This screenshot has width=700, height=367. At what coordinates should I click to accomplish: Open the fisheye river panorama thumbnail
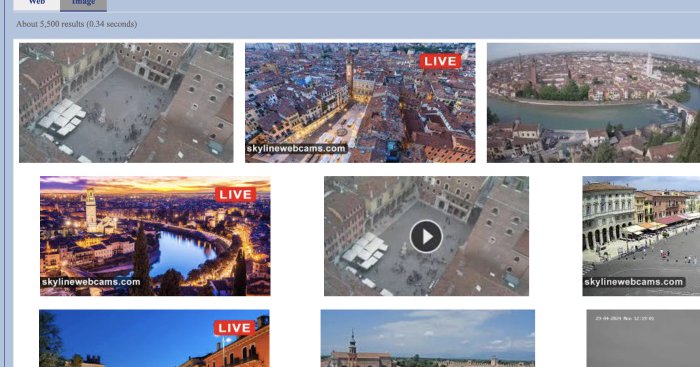tap(593, 103)
